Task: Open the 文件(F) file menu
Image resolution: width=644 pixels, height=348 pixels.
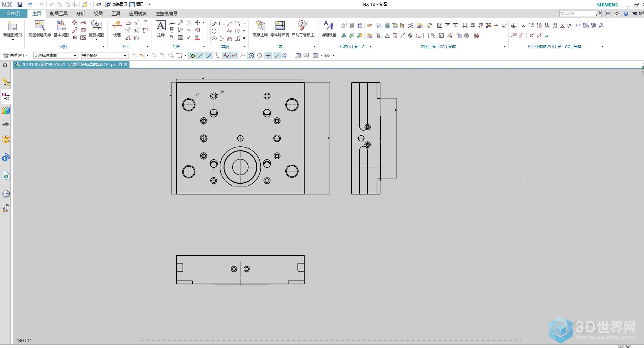Action: 14,14
